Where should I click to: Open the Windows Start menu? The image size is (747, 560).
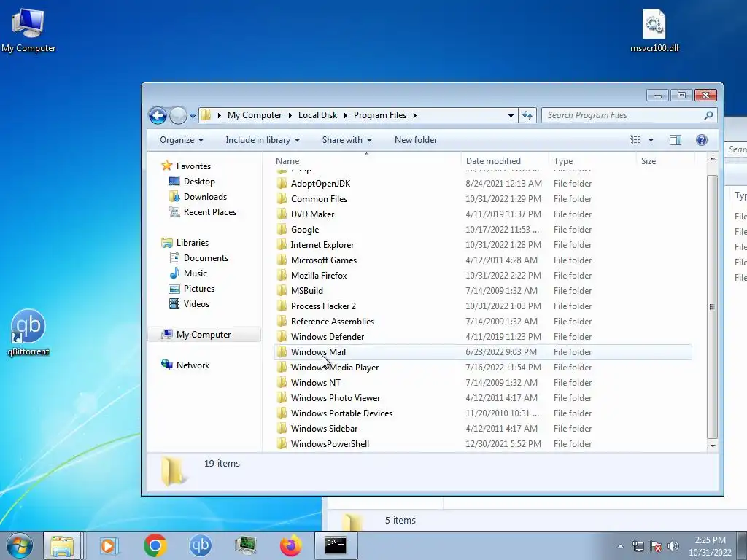20,545
